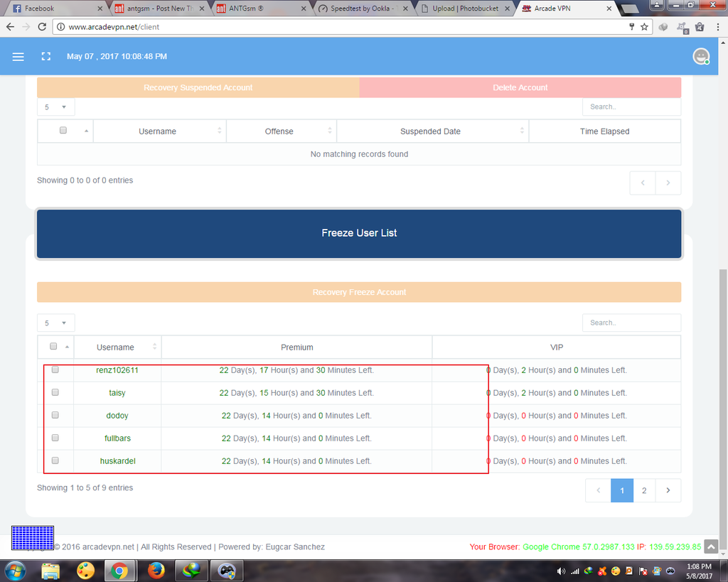Toggle fullscreen mode icon in header
This screenshot has height=582, width=728.
click(x=46, y=57)
